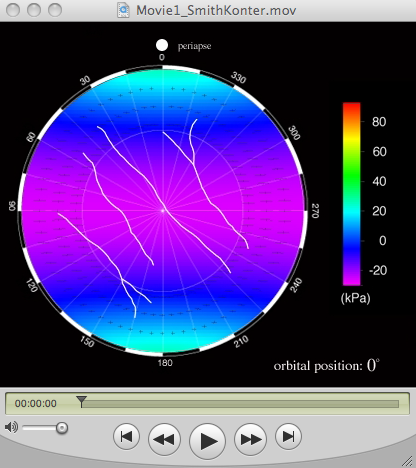Skip to the beginning of the movie
This screenshot has height=468, width=416.
coord(126,436)
